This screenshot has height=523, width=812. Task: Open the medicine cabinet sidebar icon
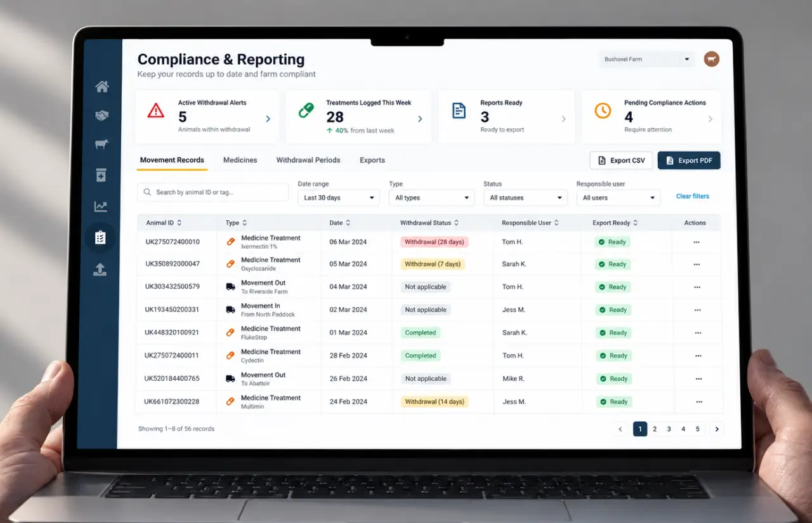(x=101, y=175)
